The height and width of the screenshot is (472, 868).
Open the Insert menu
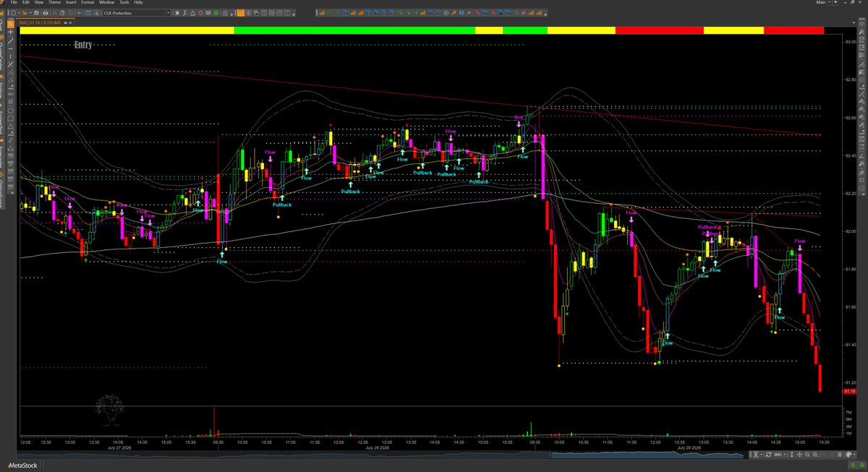click(71, 2)
